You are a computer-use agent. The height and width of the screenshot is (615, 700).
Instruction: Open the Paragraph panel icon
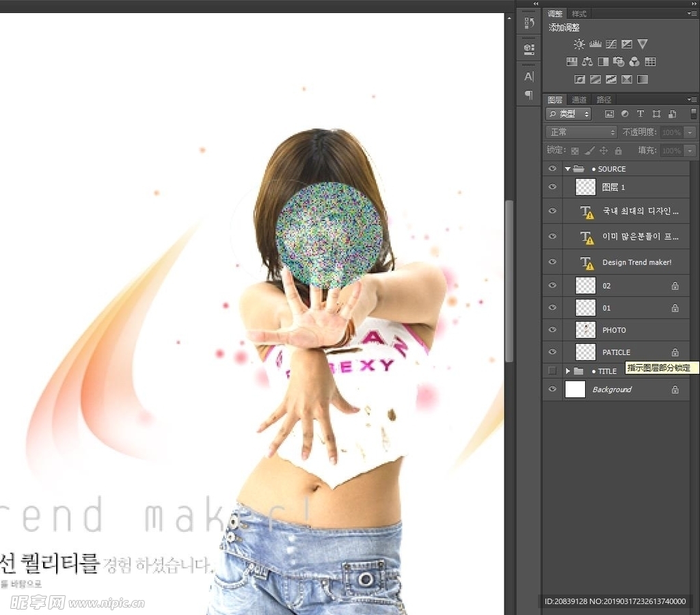[x=528, y=95]
